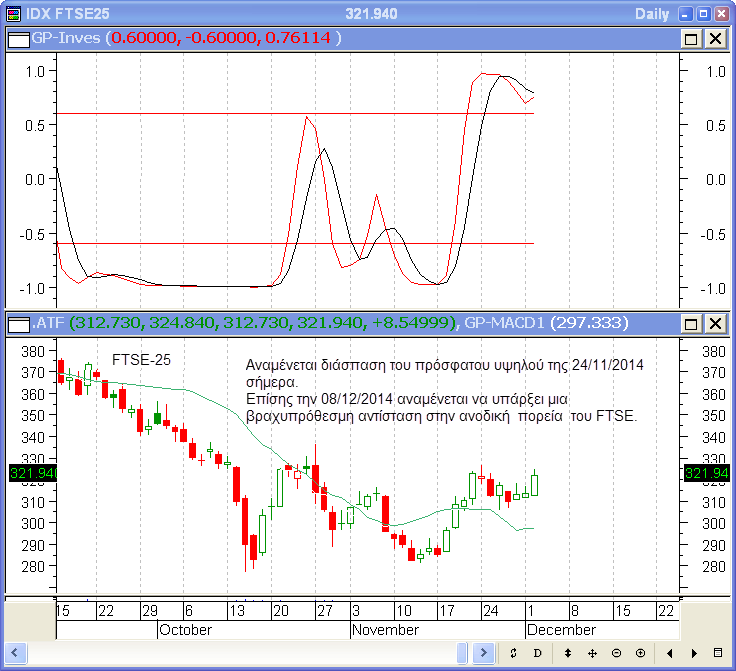Close the GP-Inves indicator pane
Screen dimensions: 736x671
715,38
